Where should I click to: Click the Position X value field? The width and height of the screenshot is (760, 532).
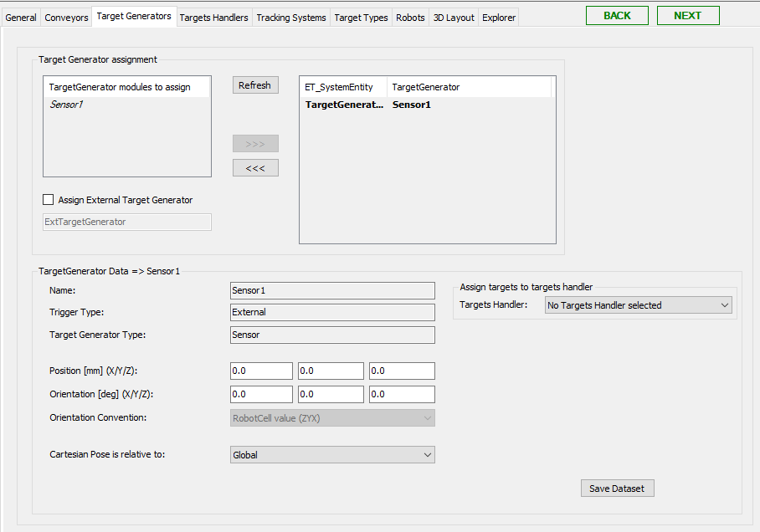(261, 371)
